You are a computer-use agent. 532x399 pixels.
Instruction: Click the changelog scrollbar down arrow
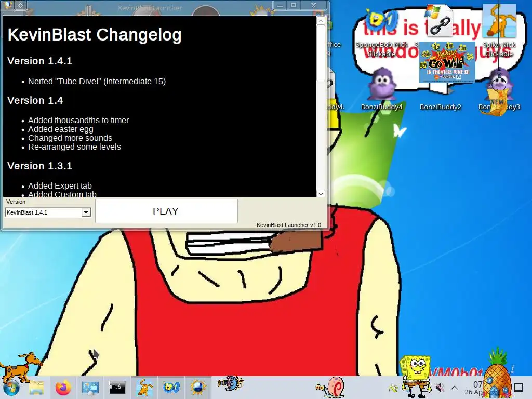point(321,193)
